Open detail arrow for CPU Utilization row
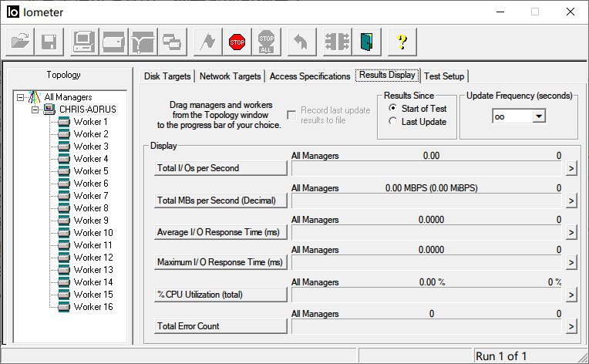Screen dimensions: 589x364 coord(571,295)
